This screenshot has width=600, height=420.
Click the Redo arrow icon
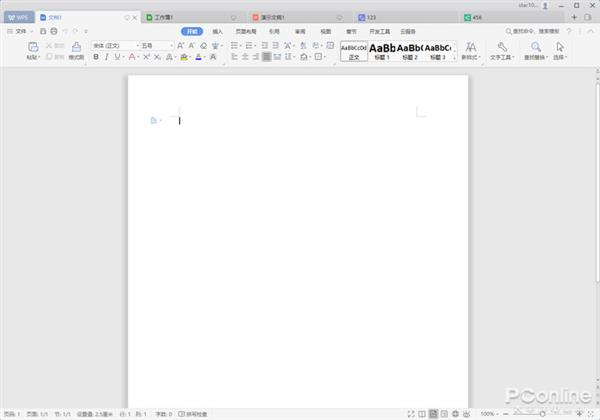(75, 31)
